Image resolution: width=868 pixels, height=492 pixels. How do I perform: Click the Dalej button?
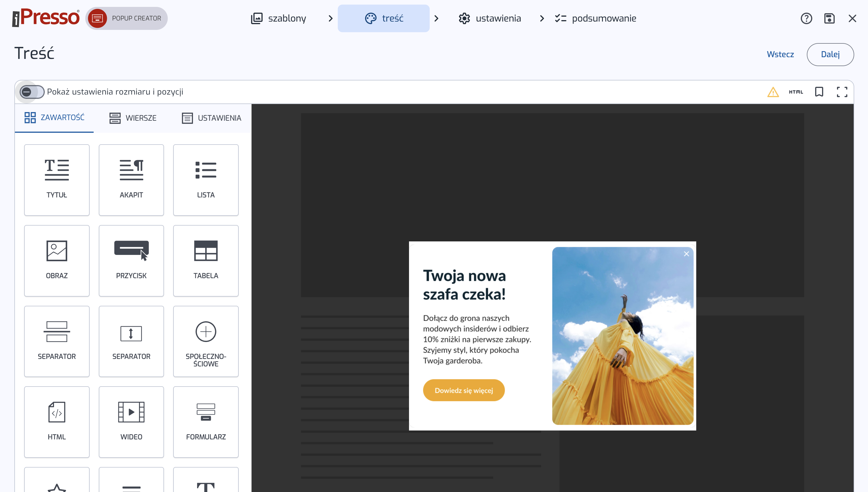[830, 54]
